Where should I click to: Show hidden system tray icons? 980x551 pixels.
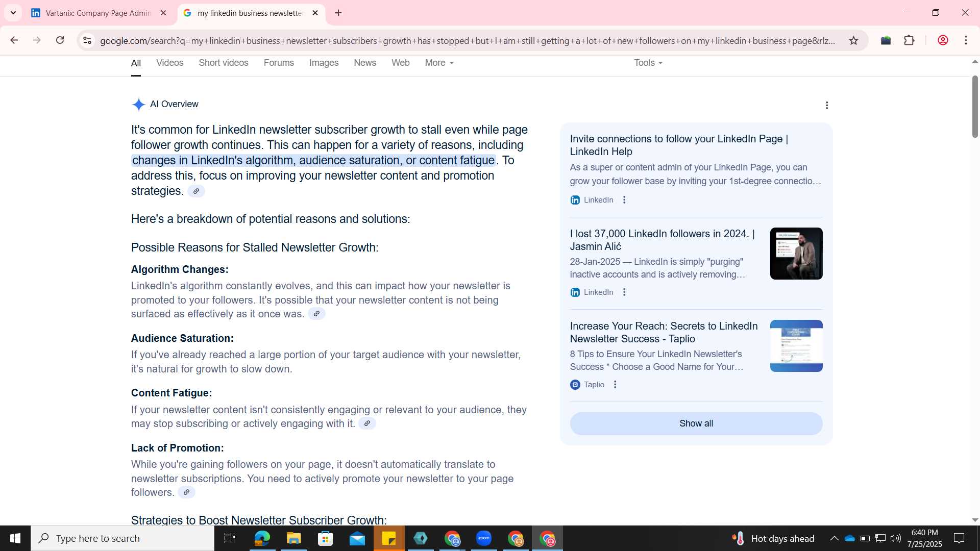click(x=834, y=538)
